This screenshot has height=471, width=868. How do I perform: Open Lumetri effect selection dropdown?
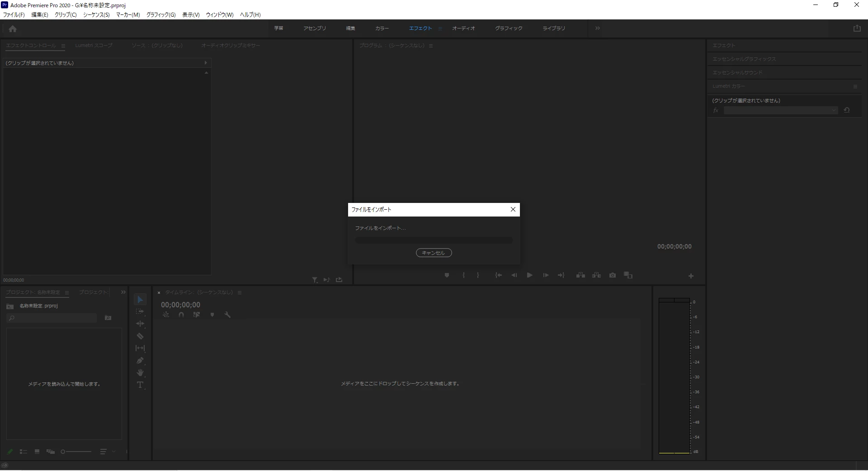781,110
